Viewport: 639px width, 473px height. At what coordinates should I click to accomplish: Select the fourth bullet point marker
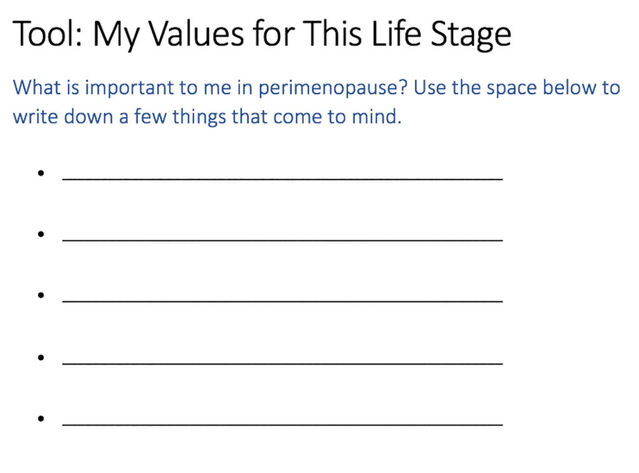pos(41,357)
